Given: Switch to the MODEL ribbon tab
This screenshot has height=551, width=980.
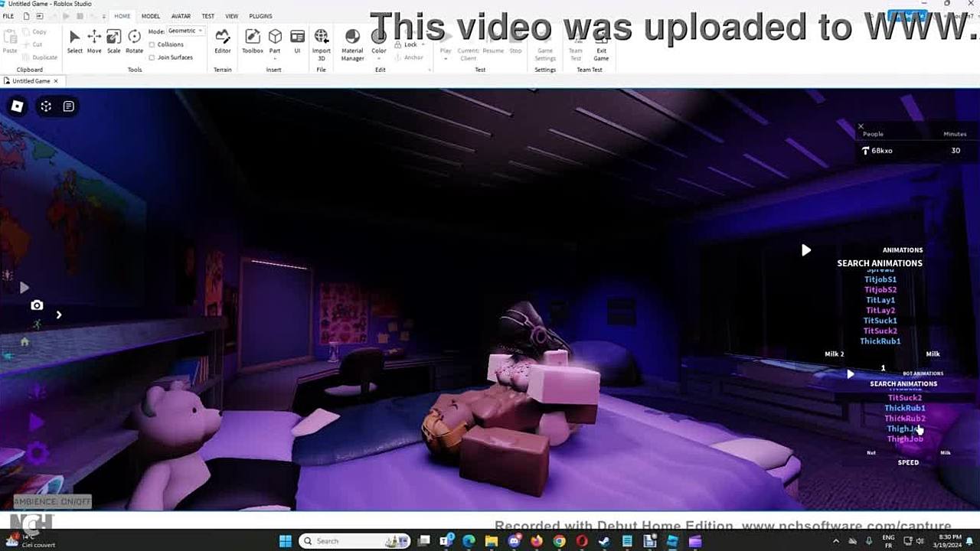Looking at the screenshot, I should 151,16.
